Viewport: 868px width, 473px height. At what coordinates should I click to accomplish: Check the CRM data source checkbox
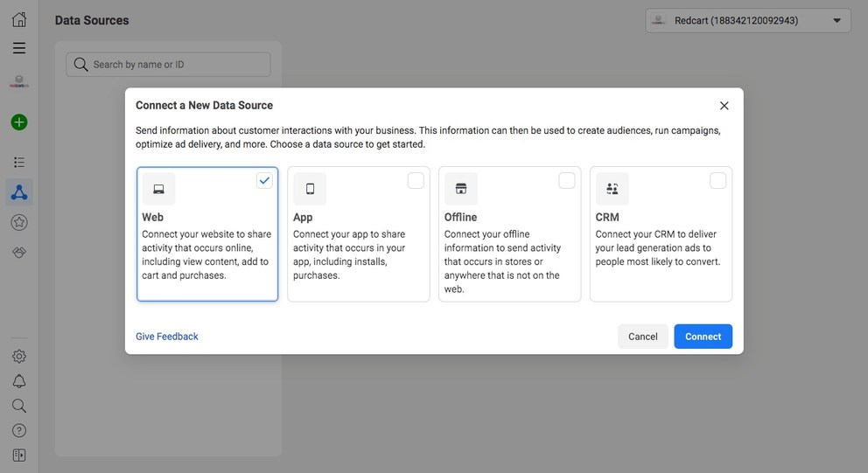coord(717,181)
